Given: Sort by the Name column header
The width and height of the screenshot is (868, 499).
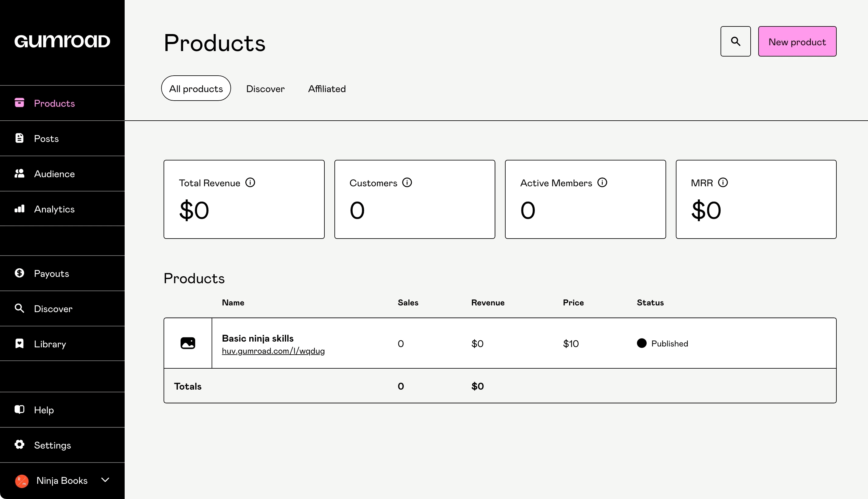Looking at the screenshot, I should pos(233,303).
